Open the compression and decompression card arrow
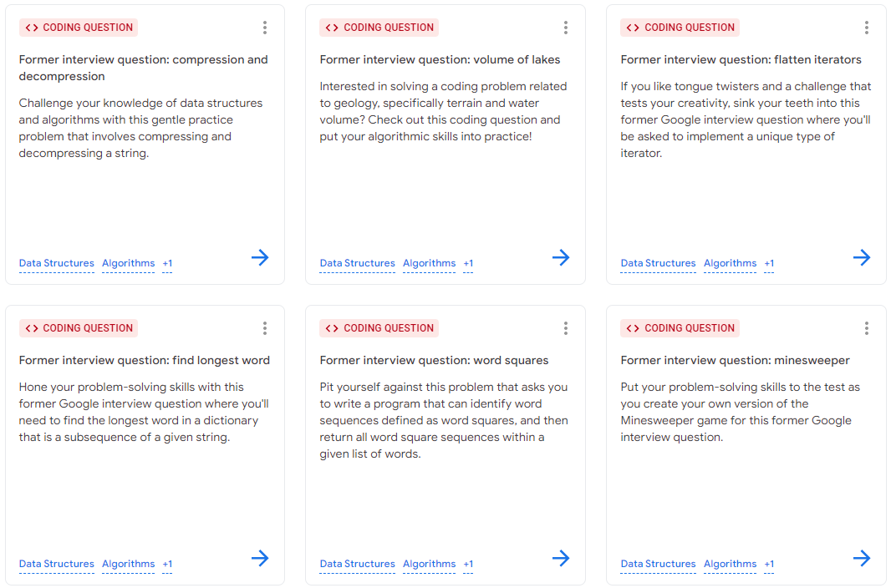Viewport: 891px width, 588px height. click(260, 257)
